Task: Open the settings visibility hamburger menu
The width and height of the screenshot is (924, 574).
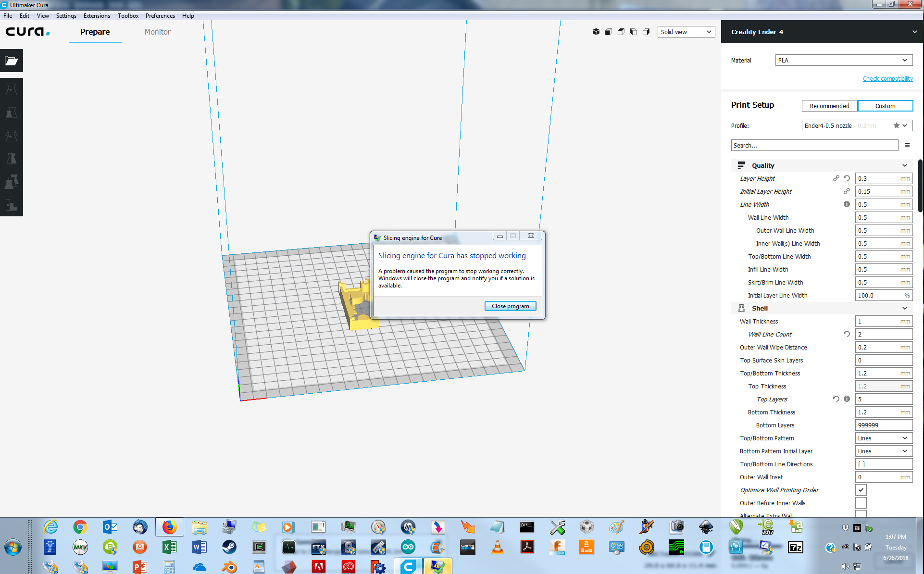Action: click(907, 145)
